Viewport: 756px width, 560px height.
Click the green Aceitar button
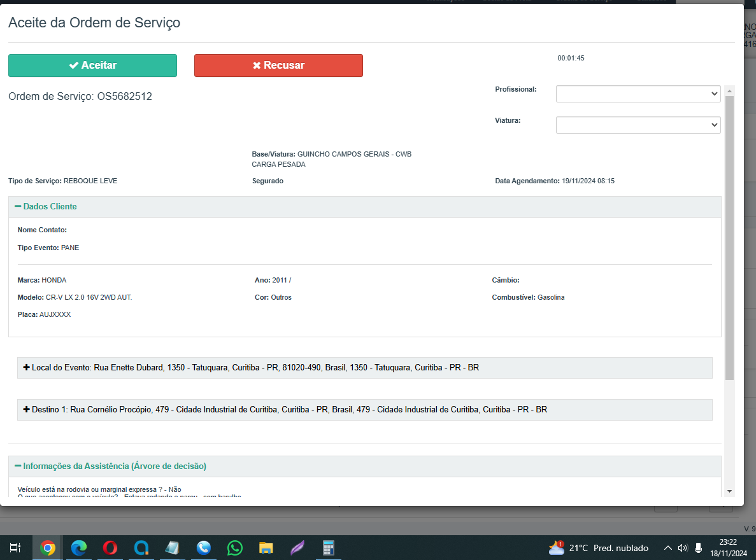click(x=92, y=66)
